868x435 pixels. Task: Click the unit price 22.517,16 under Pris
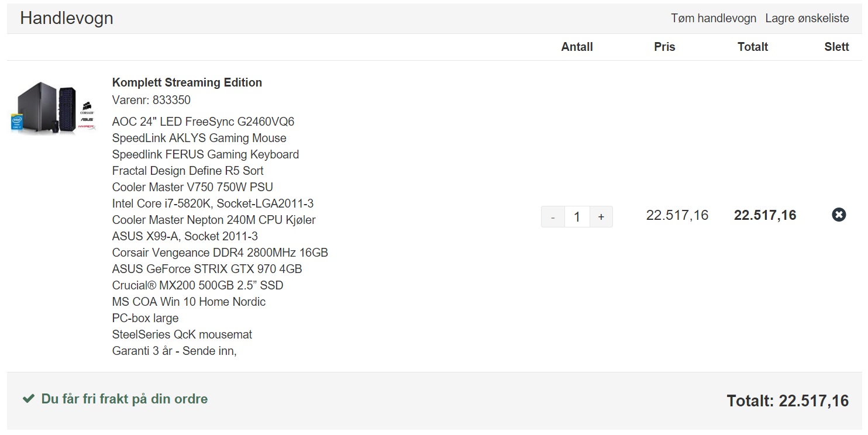pyautogui.click(x=677, y=215)
